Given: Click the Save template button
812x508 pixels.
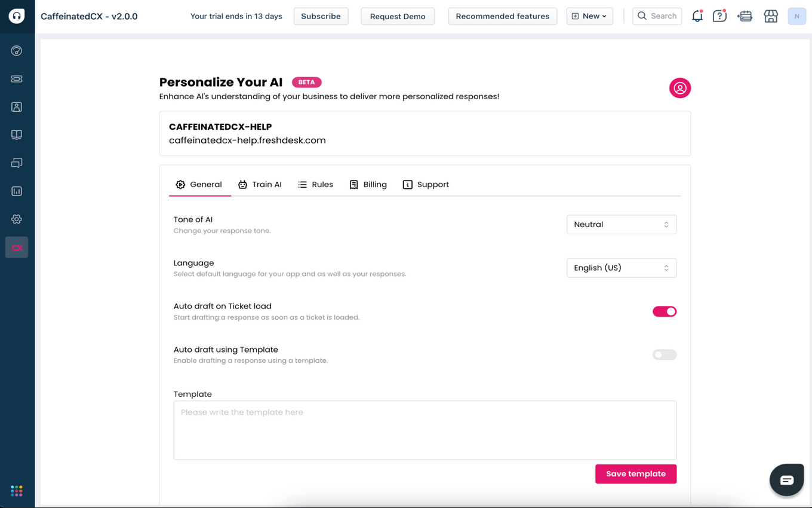Looking at the screenshot, I should coord(635,474).
